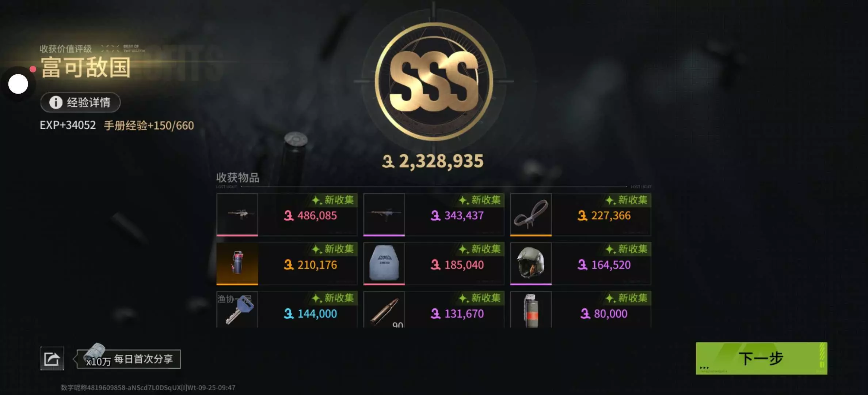Select the rifle item worth 486,085
This screenshot has width=868, height=395.
pyautogui.click(x=237, y=214)
